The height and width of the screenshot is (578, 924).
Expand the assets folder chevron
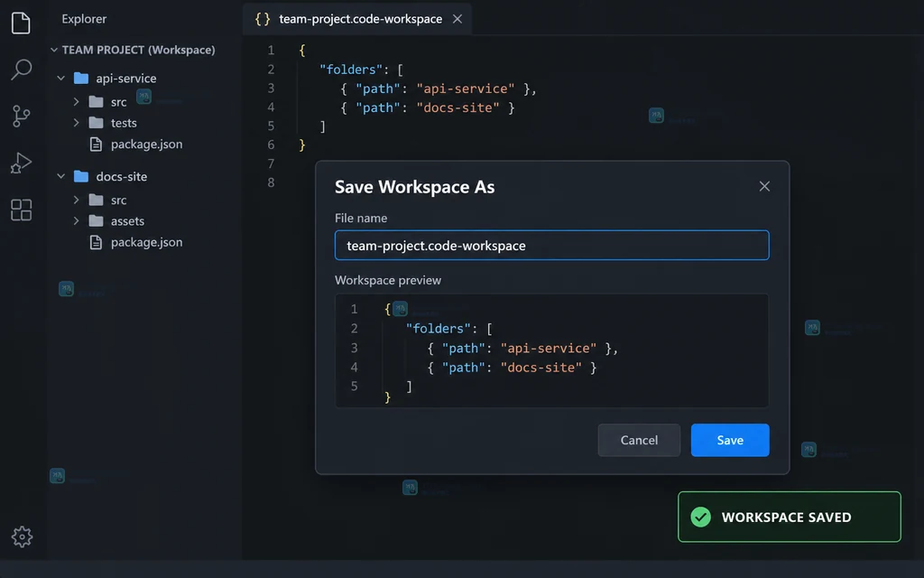pyautogui.click(x=76, y=220)
